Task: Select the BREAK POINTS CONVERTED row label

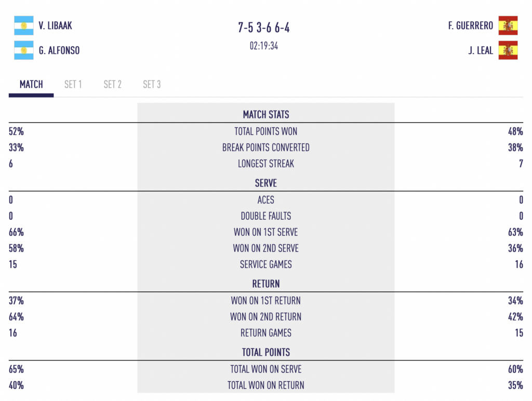Action: click(266, 148)
